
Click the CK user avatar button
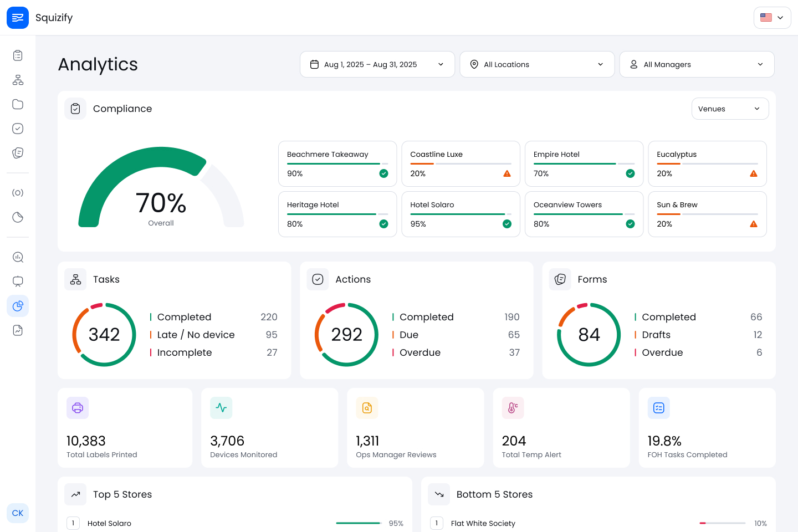pyautogui.click(x=18, y=513)
